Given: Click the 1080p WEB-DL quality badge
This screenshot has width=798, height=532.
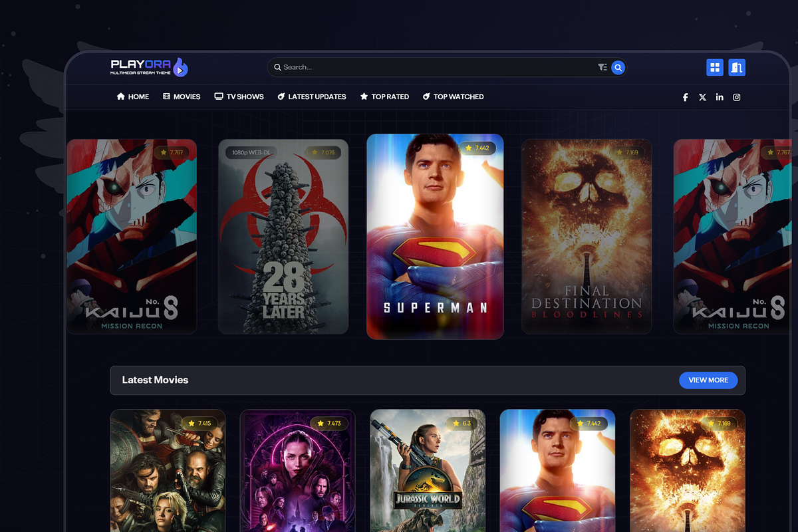Looking at the screenshot, I should click(251, 152).
